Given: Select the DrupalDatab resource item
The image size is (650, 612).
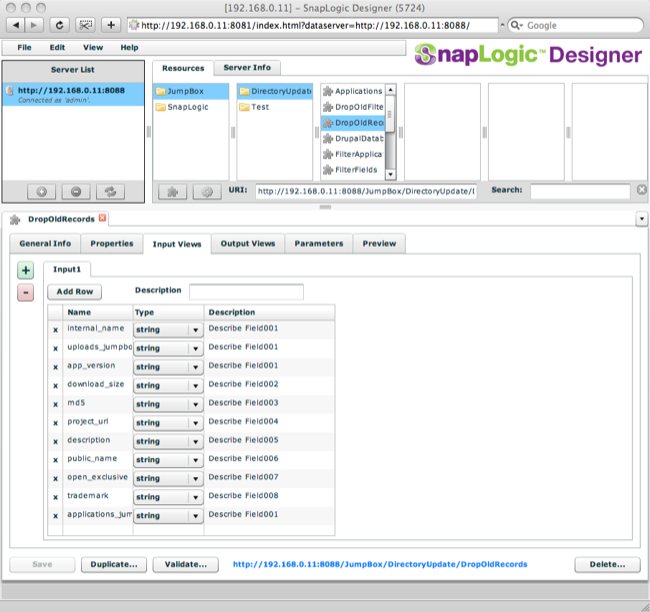Looking at the screenshot, I should (353, 138).
